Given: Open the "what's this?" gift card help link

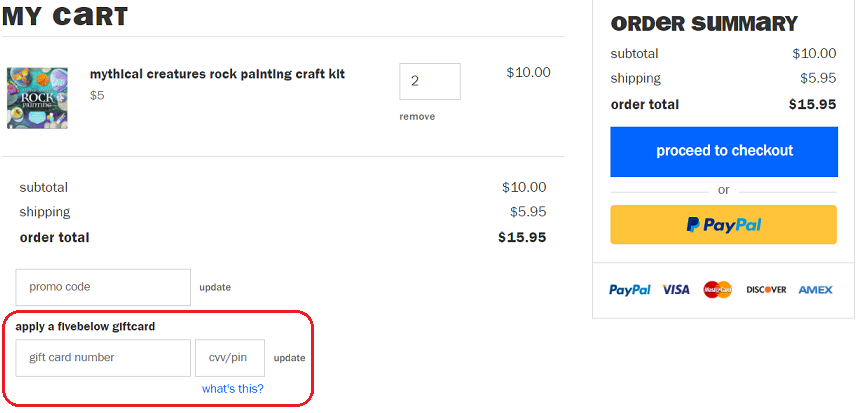Looking at the screenshot, I should [233, 389].
